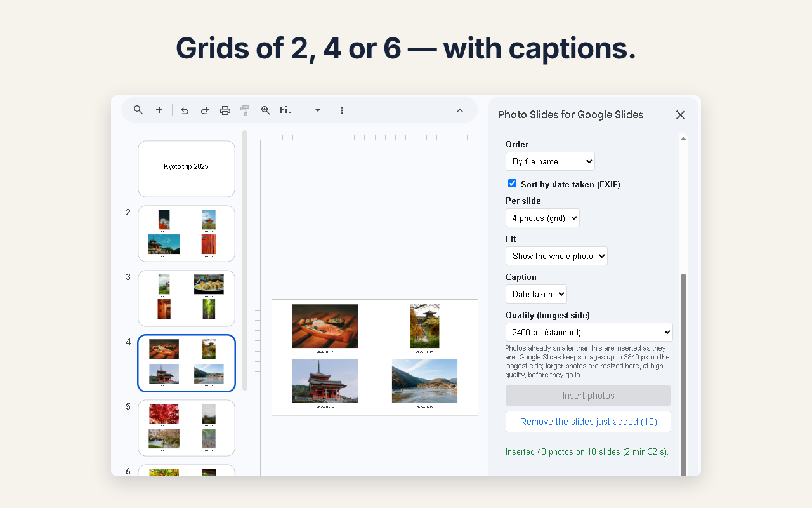
Task: Click the print icon
Action: [225, 110]
